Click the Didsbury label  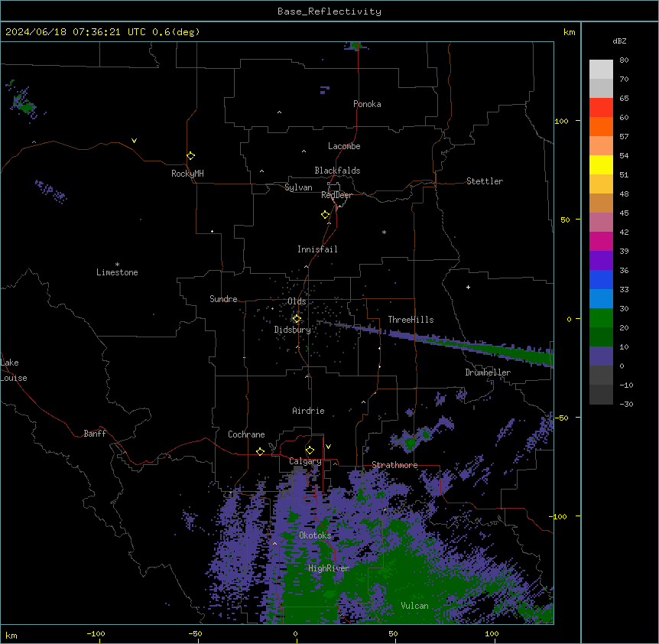[x=293, y=330]
